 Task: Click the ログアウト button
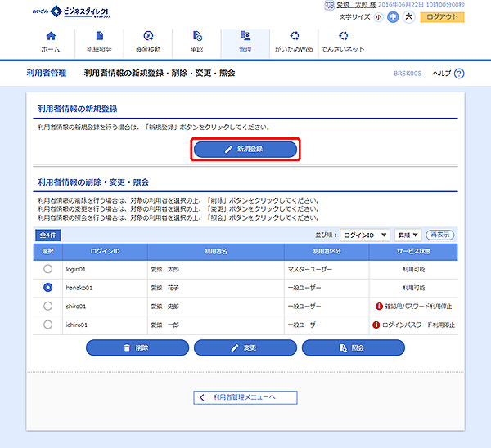pyautogui.click(x=442, y=17)
